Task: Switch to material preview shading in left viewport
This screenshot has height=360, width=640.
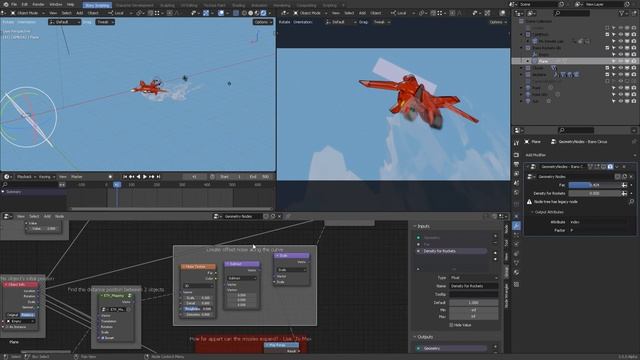Action: pos(257,13)
